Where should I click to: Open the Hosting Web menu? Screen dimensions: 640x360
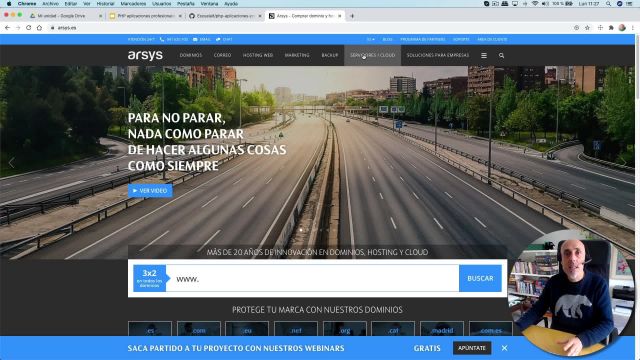258,55
